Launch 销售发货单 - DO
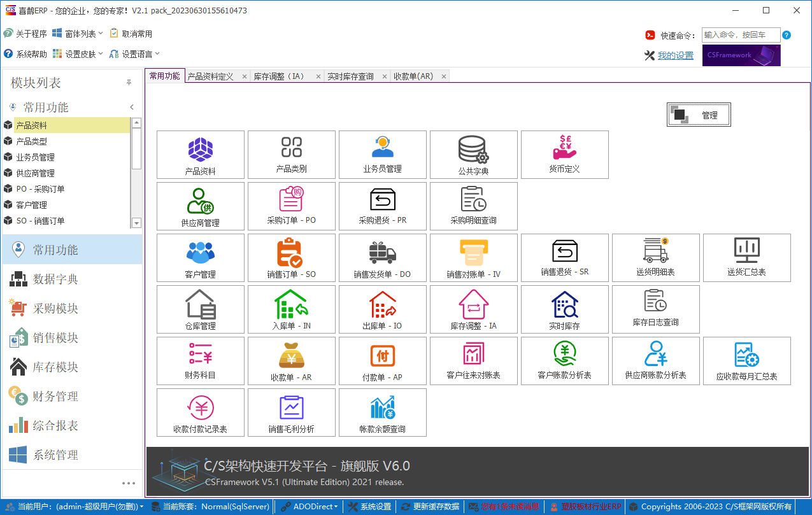 (382, 257)
